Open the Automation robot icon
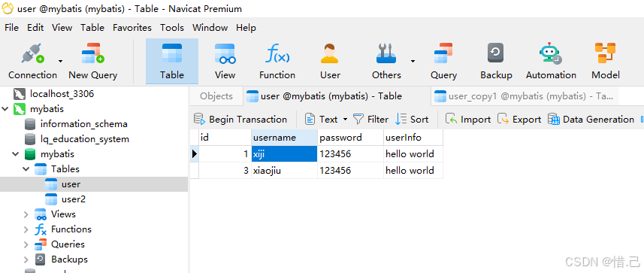 pyautogui.click(x=551, y=62)
